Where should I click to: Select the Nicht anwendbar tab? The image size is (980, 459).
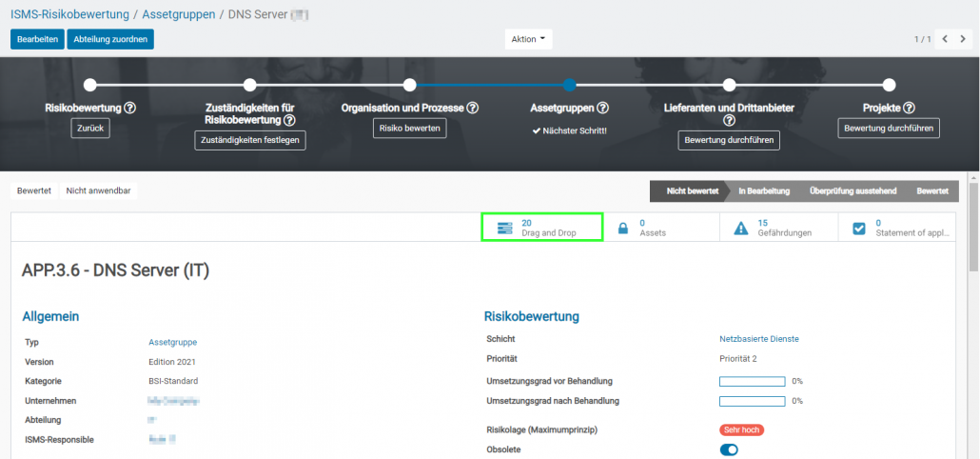pos(98,190)
